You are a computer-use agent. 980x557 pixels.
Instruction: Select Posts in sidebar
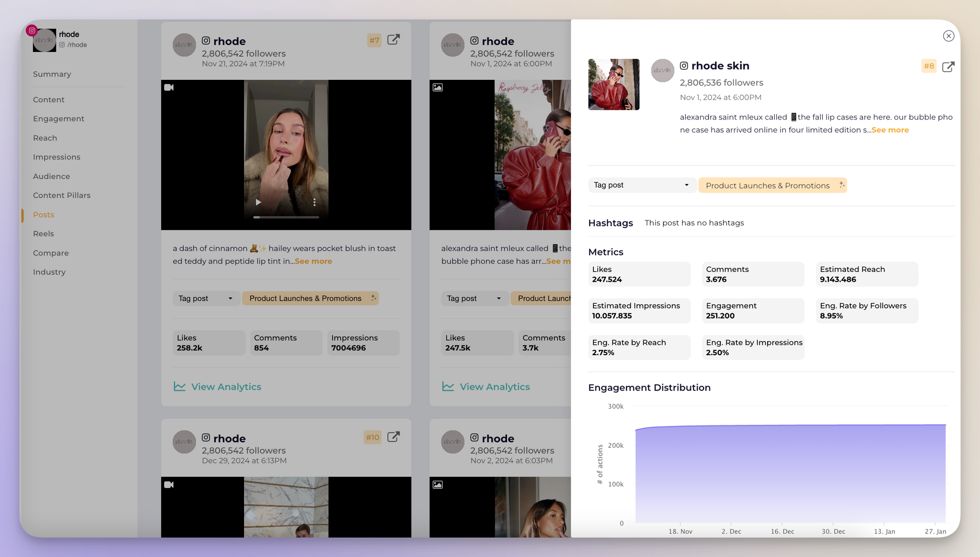(44, 215)
